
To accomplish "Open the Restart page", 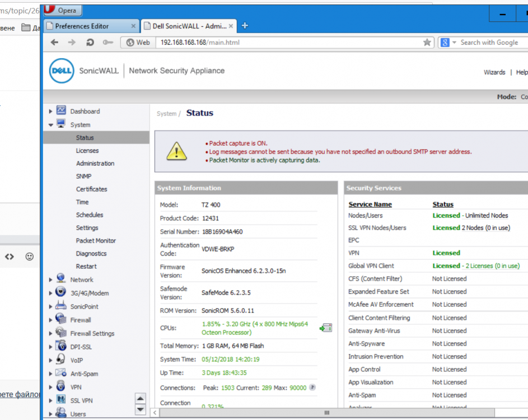I will pos(86,266).
